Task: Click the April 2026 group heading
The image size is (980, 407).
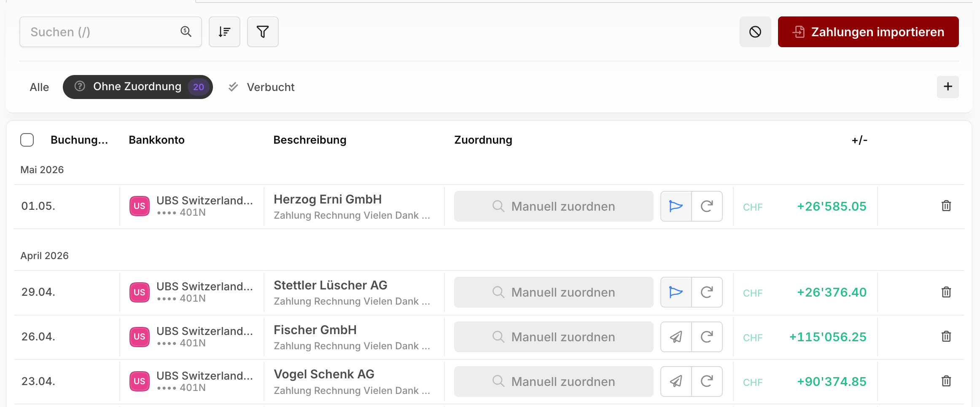Action: (44, 256)
